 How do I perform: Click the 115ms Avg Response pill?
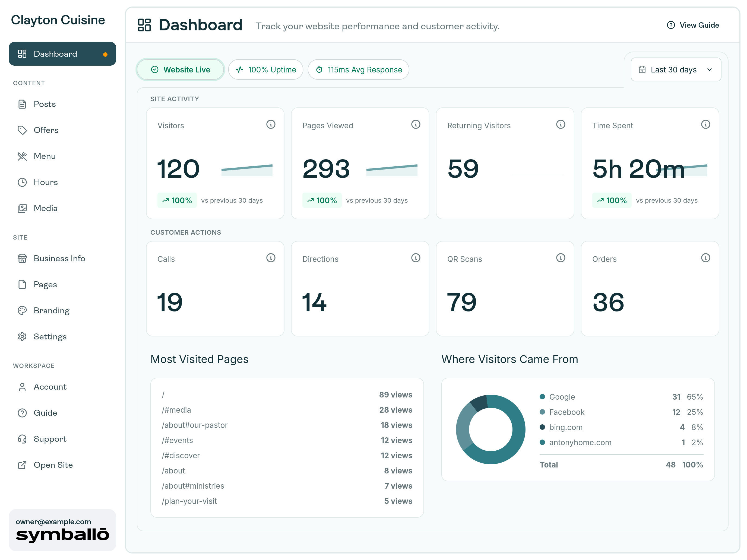click(x=358, y=69)
